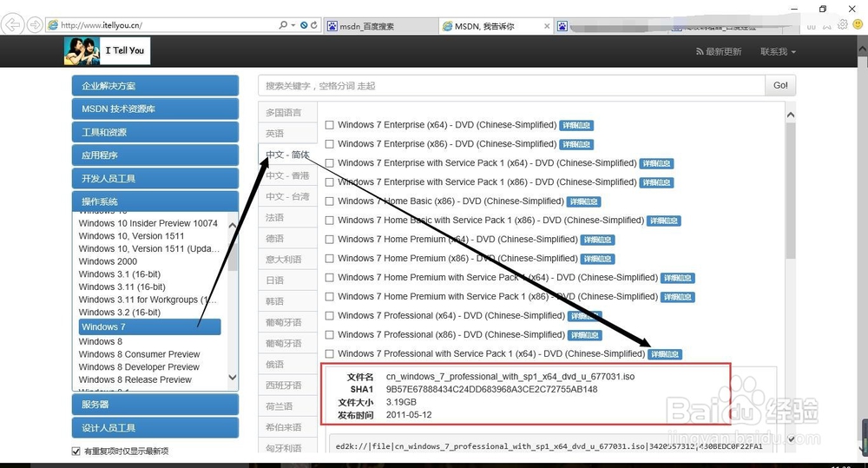Click the browser forward arrow button

point(35,25)
